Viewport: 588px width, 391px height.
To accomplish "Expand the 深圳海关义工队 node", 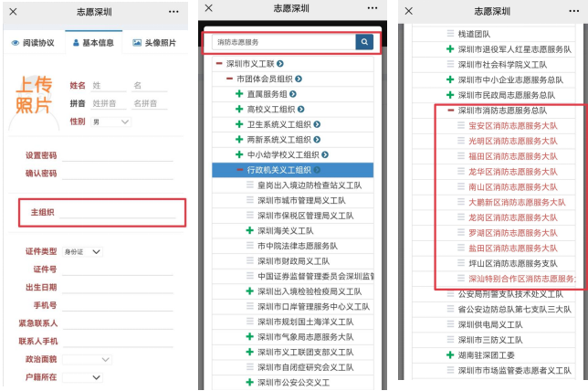I will pyautogui.click(x=249, y=230).
